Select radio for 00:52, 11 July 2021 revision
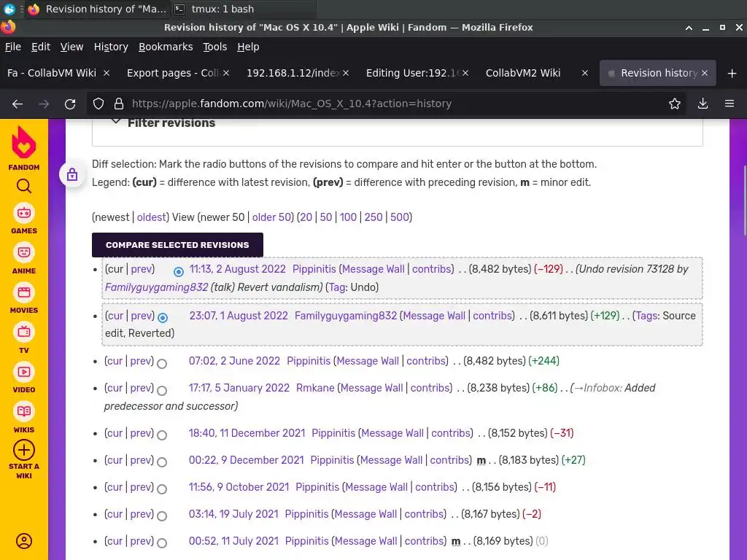The width and height of the screenshot is (747, 560). [162, 543]
